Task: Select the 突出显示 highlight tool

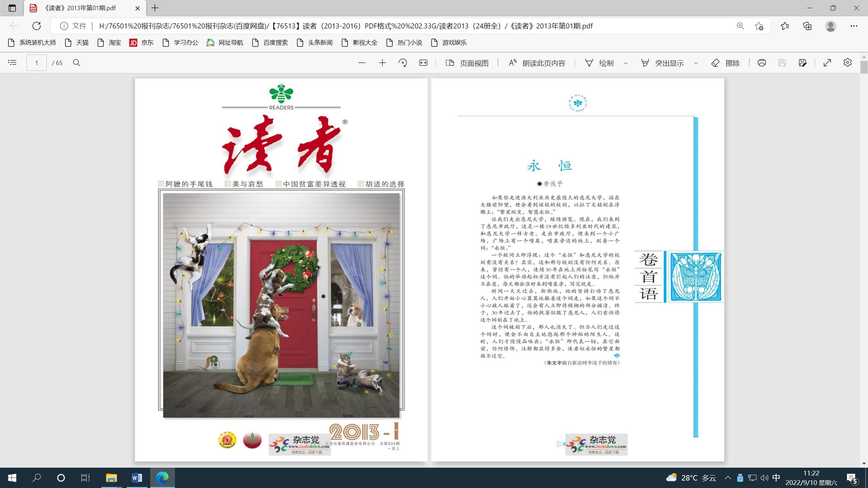Action: click(662, 63)
